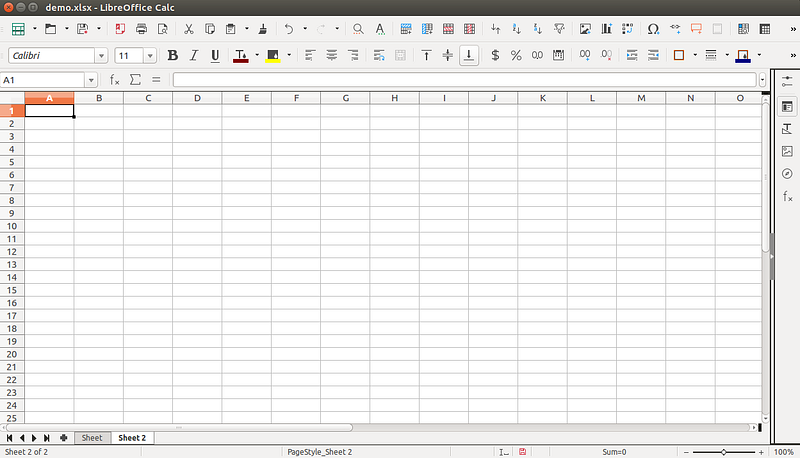The image size is (800, 458).
Task: Click the formula input line
Action: pyautogui.click(x=464, y=80)
